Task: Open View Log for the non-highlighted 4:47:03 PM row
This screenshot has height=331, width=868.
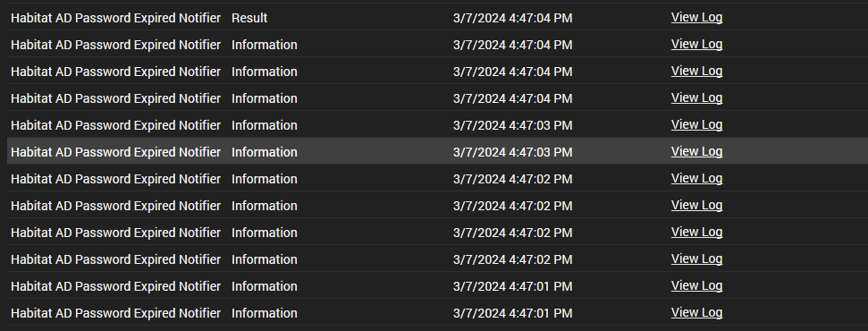Action: coord(696,125)
